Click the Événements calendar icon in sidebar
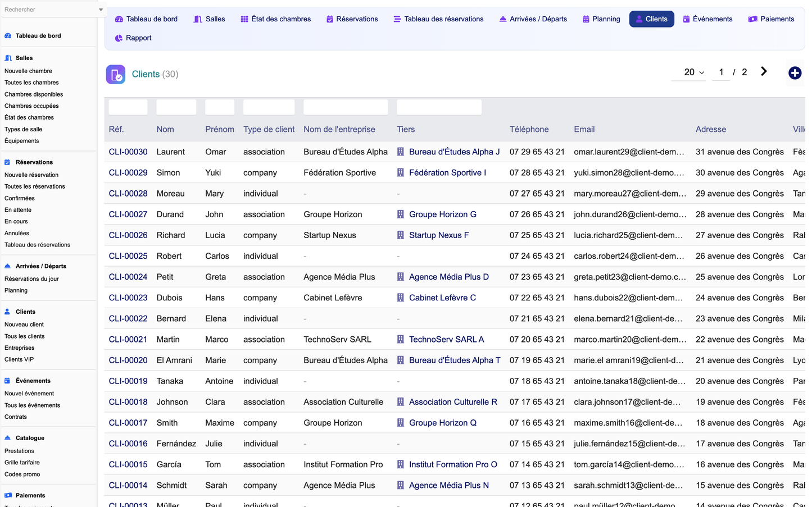 pyautogui.click(x=8, y=381)
